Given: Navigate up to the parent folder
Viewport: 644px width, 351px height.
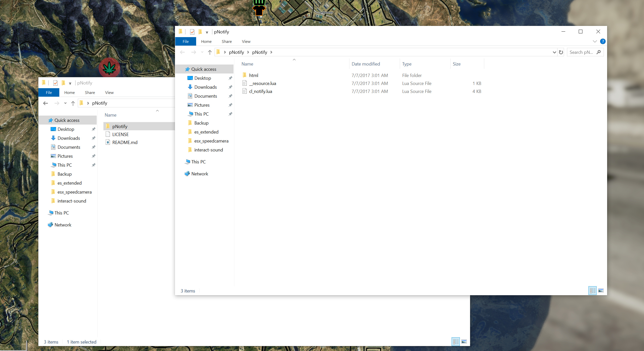Looking at the screenshot, I should click(x=210, y=52).
